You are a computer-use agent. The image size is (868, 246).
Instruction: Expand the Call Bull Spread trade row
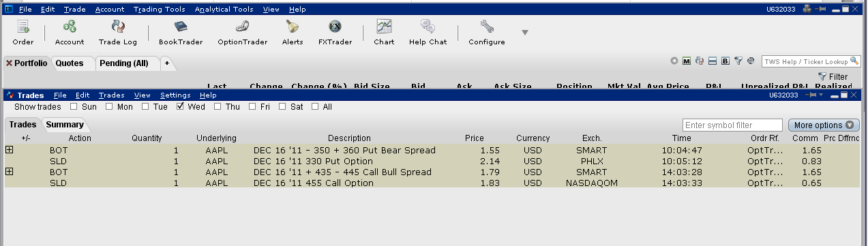click(10, 172)
